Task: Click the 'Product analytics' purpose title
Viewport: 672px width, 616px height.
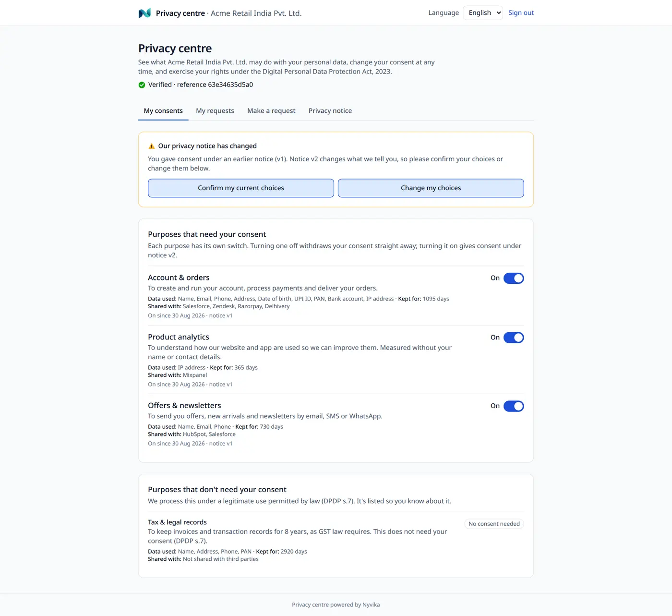Action: tap(179, 337)
